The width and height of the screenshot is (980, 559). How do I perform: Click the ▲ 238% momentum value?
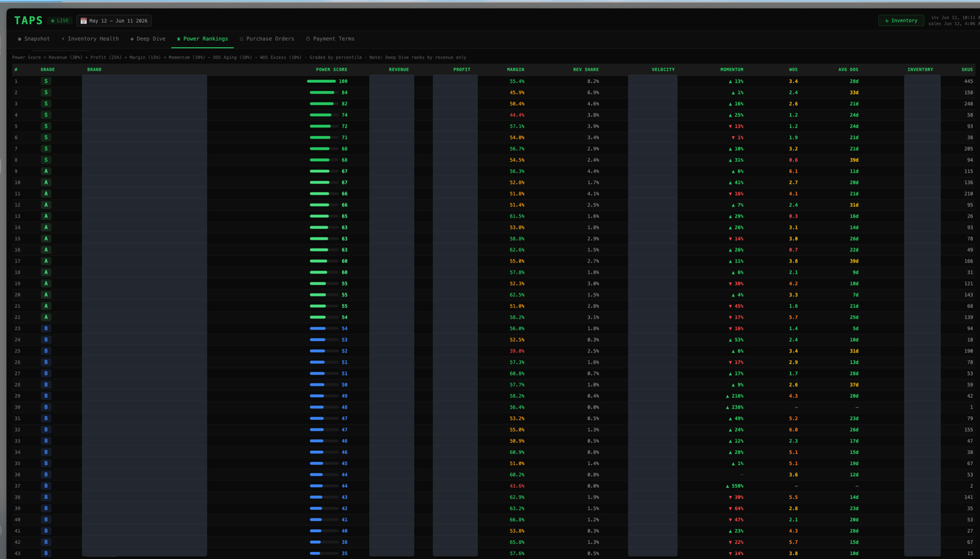735,407
